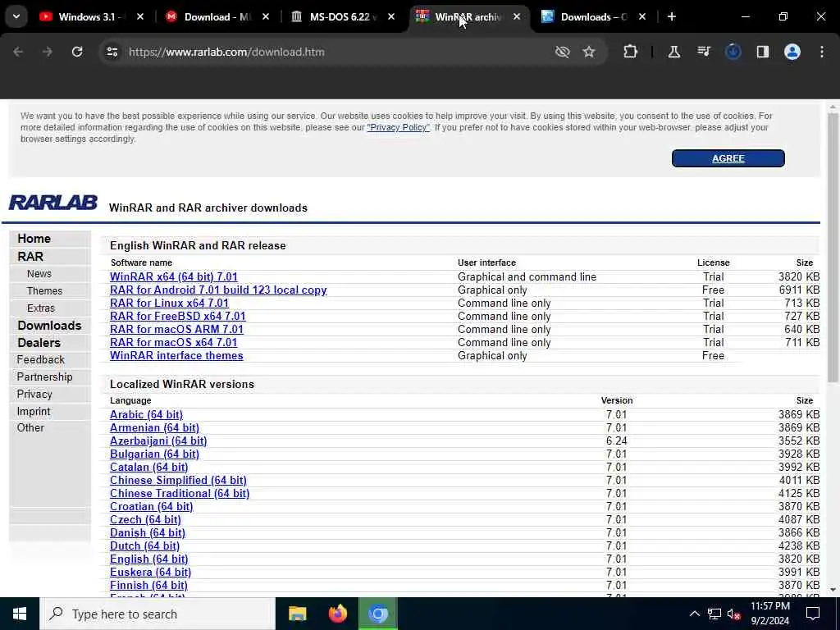The height and width of the screenshot is (630, 840).
Task: Download RAR for FreeBSD x64 7.01
Action: [x=177, y=317]
